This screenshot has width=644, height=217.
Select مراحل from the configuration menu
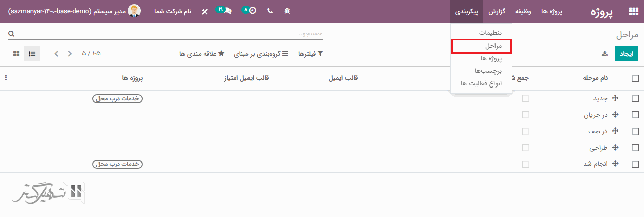click(481, 46)
